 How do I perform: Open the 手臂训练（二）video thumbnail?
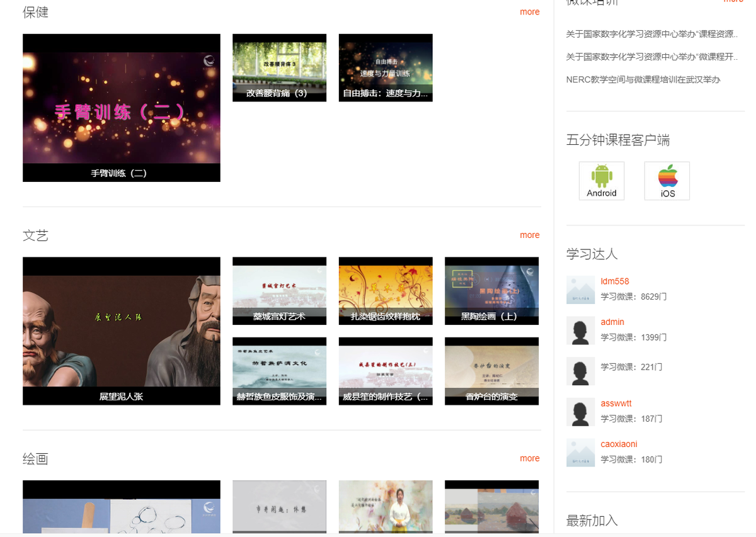tap(122, 108)
